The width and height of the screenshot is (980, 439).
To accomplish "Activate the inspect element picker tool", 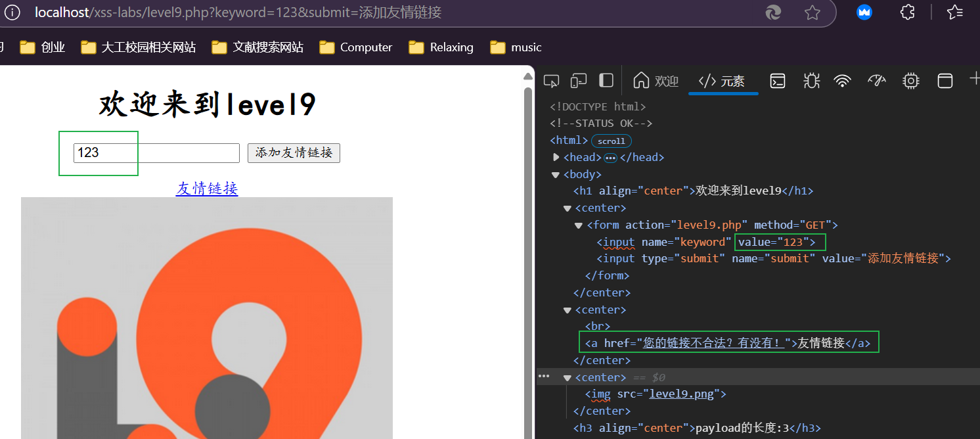I will click(x=552, y=81).
